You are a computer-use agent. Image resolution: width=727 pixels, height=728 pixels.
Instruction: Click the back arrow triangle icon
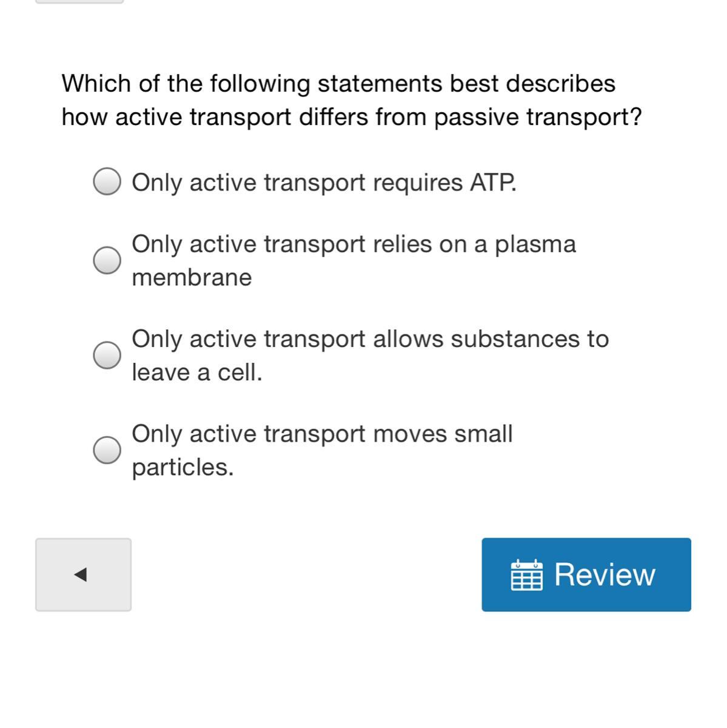(81, 575)
